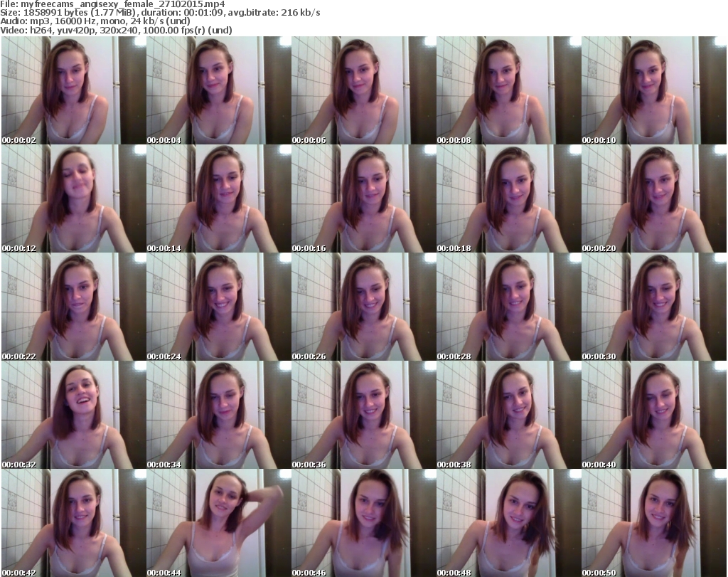Screen dimensions: 728x577
Task: Open the frame stamped 00:00:44
Action: 219,523
